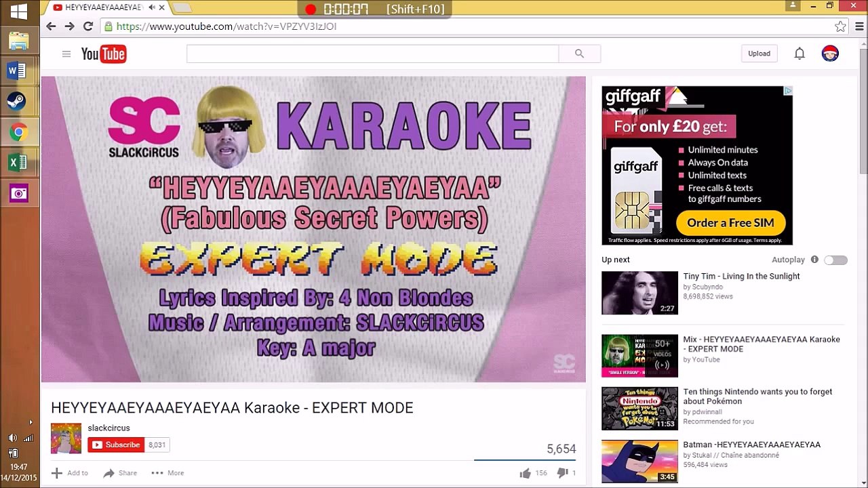Open Steam from the taskbar
868x488 pixels.
[18, 102]
